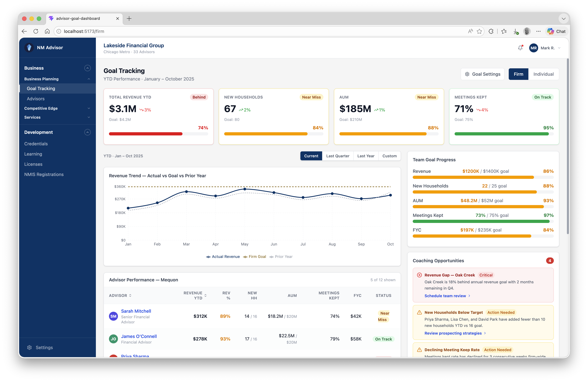Viewport: 588px width, 382px height.
Task: Expand the Services submenu
Action: click(x=89, y=117)
